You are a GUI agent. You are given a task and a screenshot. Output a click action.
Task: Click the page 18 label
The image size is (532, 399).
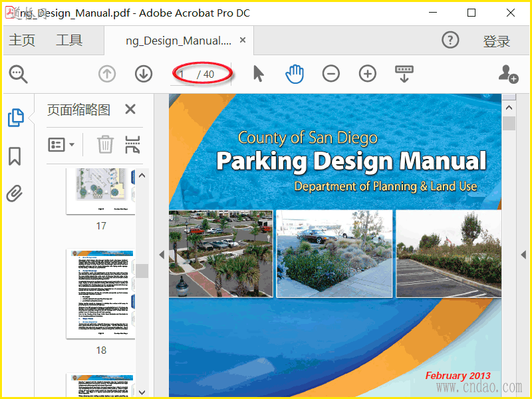tap(101, 350)
